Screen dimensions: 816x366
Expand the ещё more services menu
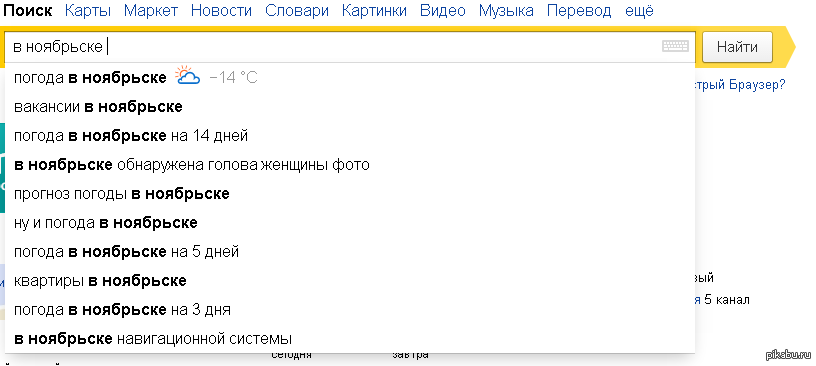pos(639,10)
